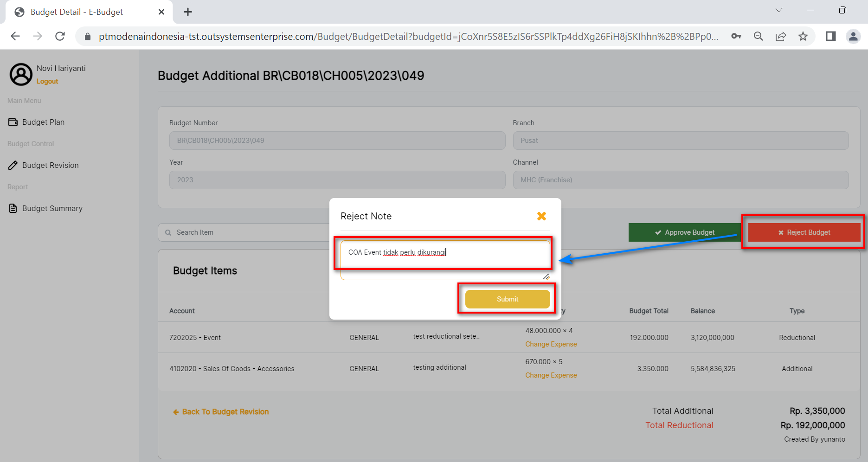This screenshot has height=462, width=868.
Task: Open Budget Plan from the sidebar
Action: pos(43,122)
